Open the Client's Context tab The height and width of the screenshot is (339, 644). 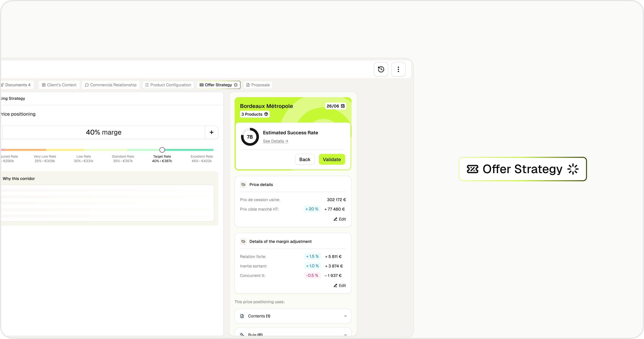pyautogui.click(x=59, y=85)
